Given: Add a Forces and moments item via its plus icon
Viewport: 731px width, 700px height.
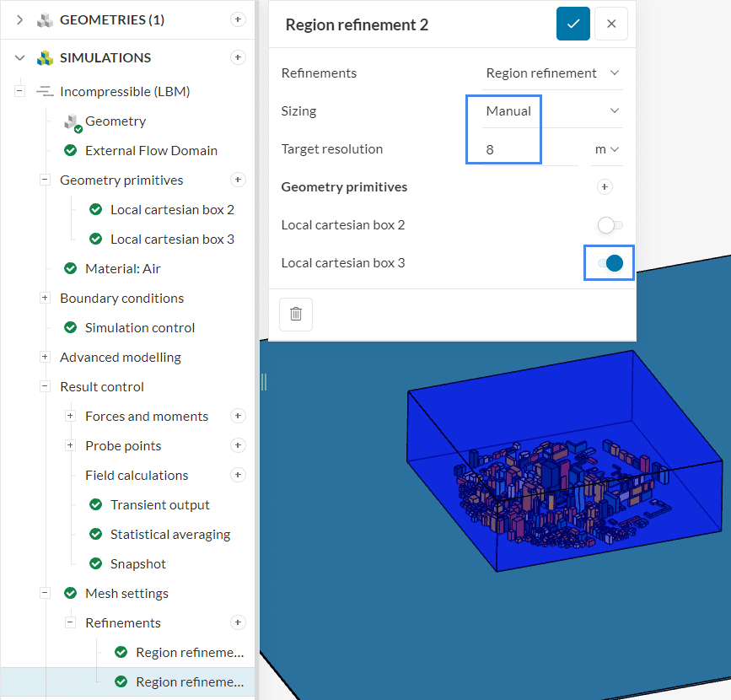Looking at the screenshot, I should coord(238,416).
